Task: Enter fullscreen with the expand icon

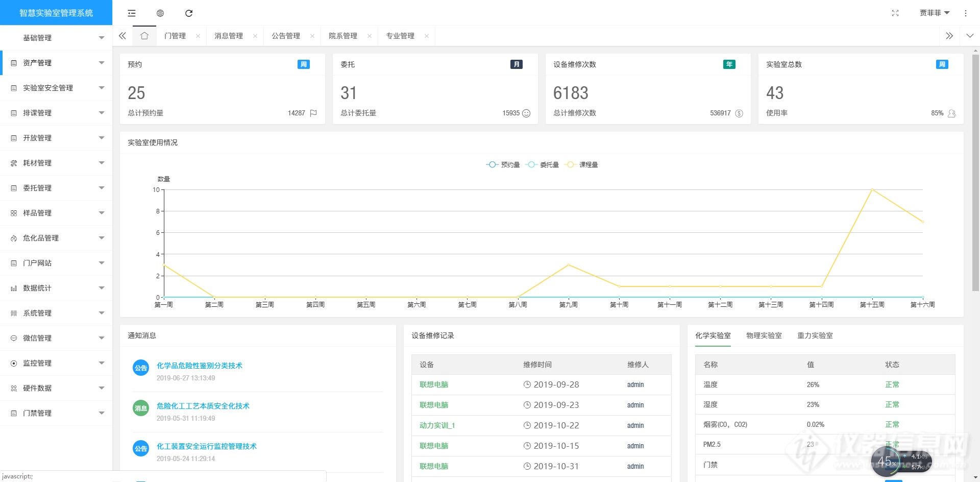Action: pos(895,13)
